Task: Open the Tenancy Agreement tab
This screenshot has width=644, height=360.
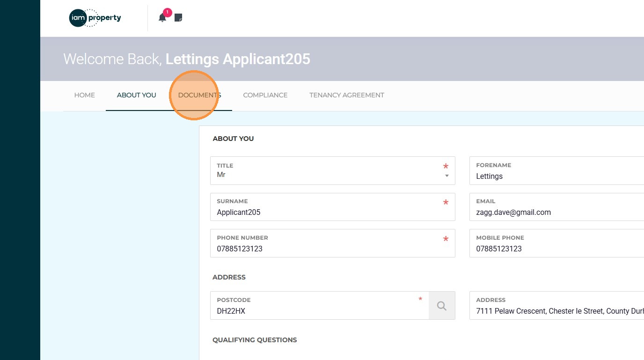Action: click(346, 95)
